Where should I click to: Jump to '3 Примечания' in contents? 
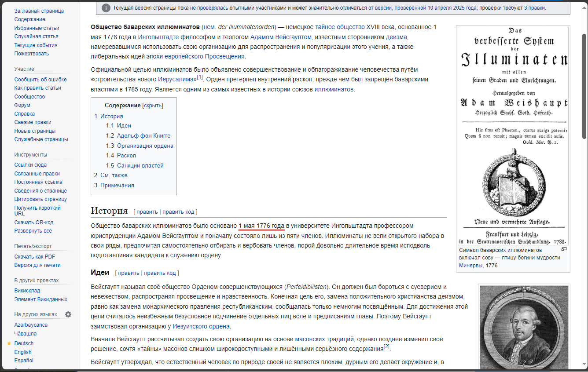[114, 186]
